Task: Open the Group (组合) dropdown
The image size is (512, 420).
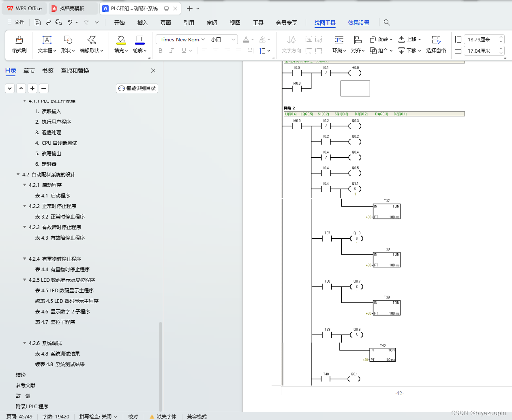Action: point(381,51)
